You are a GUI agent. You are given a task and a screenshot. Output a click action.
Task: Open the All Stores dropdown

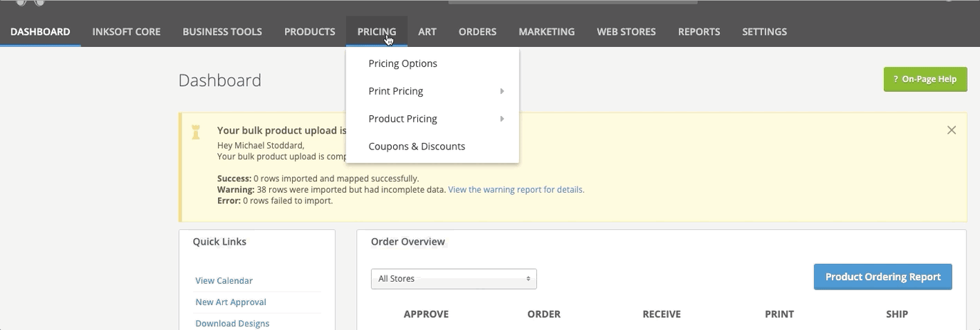coord(453,279)
